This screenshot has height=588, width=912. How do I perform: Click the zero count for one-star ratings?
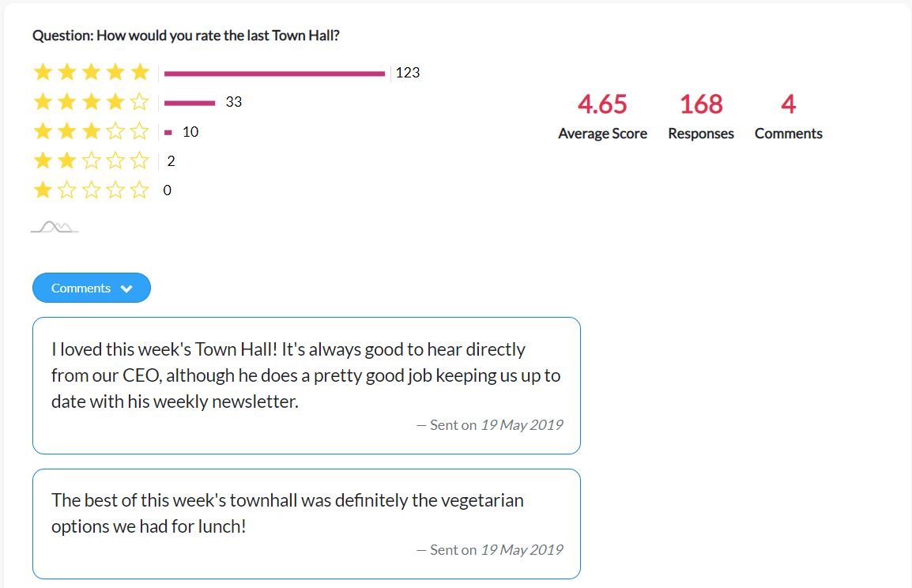(x=168, y=190)
